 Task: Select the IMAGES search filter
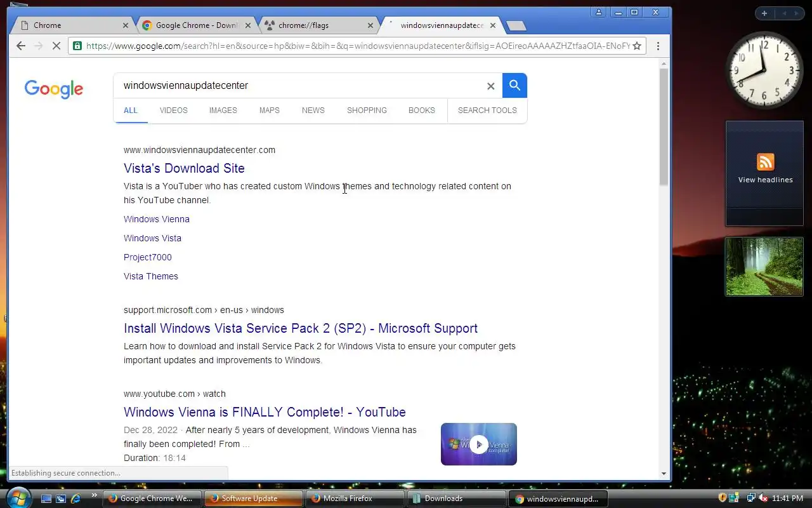coord(223,110)
